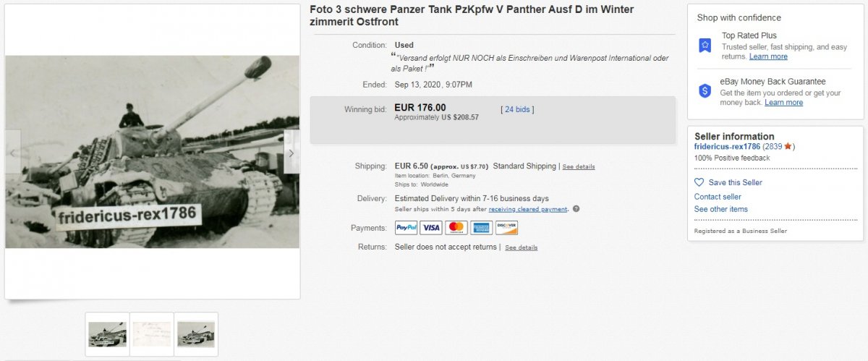Open shipping See details link
The height and width of the screenshot is (361, 868).
coord(579,166)
